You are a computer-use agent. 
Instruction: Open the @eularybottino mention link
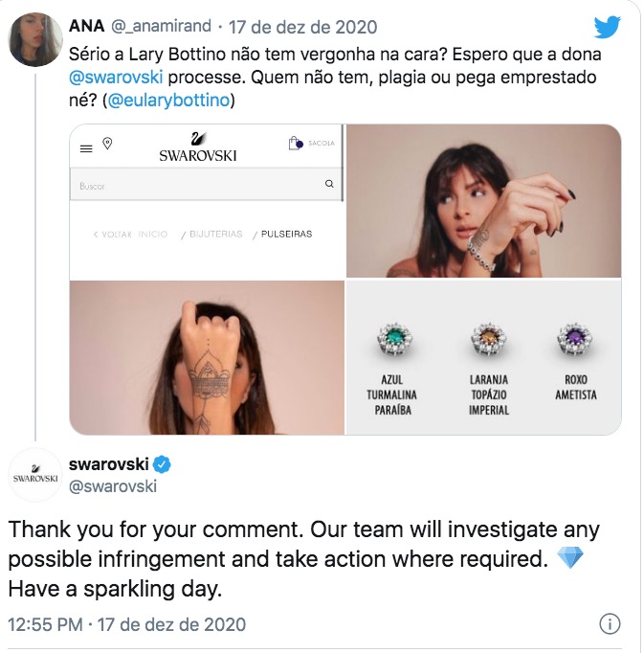pyautogui.click(x=174, y=101)
